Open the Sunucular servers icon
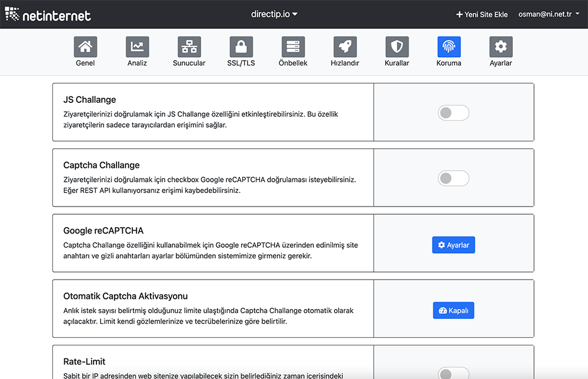The width and height of the screenshot is (588, 379). [x=189, y=47]
